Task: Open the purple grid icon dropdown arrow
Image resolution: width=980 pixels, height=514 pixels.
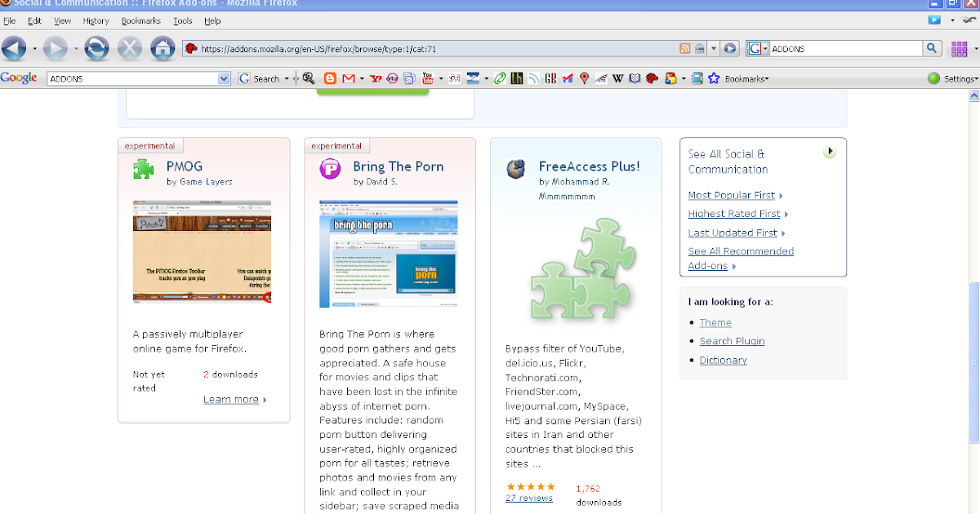Action: pyautogui.click(x=974, y=50)
